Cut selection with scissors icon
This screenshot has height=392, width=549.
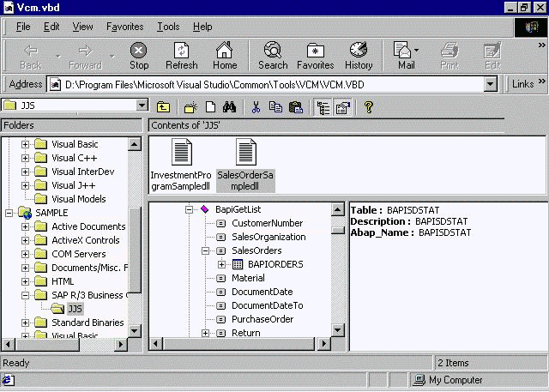256,107
